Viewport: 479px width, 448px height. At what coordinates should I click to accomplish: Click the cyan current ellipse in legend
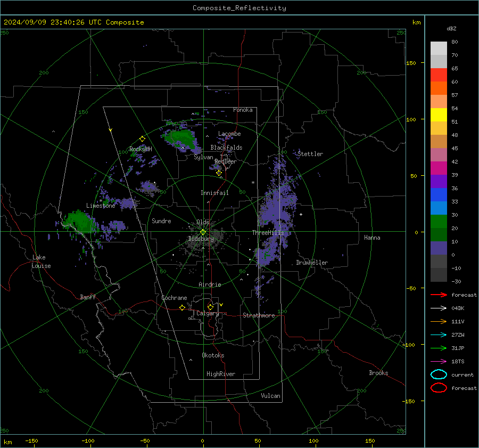439,374
